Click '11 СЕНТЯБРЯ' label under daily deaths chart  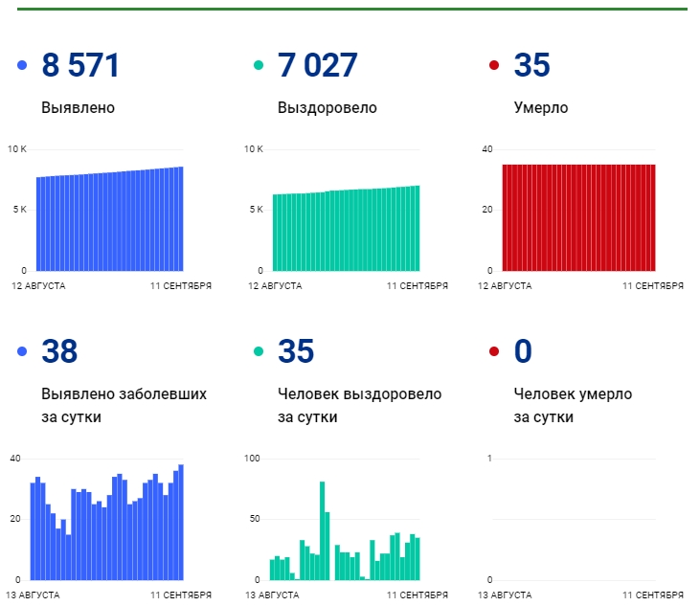[653, 595]
